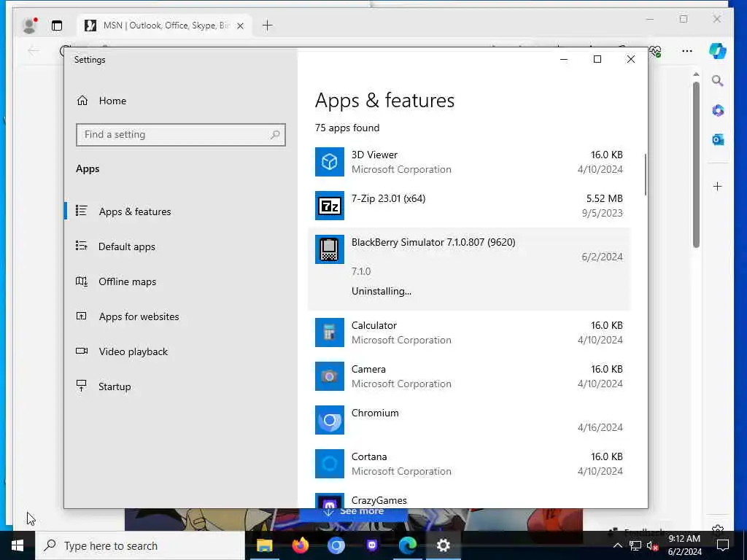This screenshot has height=560, width=747.
Task: Open CrazyGames app from taskbar
Action: [371, 545]
